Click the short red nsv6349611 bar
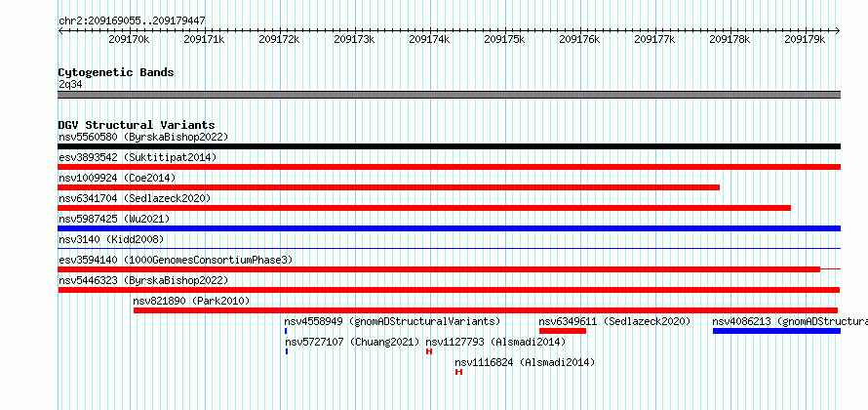Image resolution: width=868 pixels, height=410 pixels. pos(563,331)
